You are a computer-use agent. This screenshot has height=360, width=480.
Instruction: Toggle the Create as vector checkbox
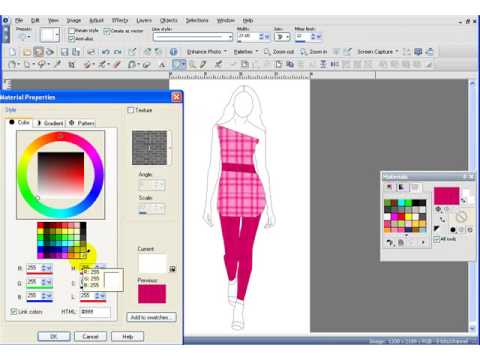tap(107, 31)
